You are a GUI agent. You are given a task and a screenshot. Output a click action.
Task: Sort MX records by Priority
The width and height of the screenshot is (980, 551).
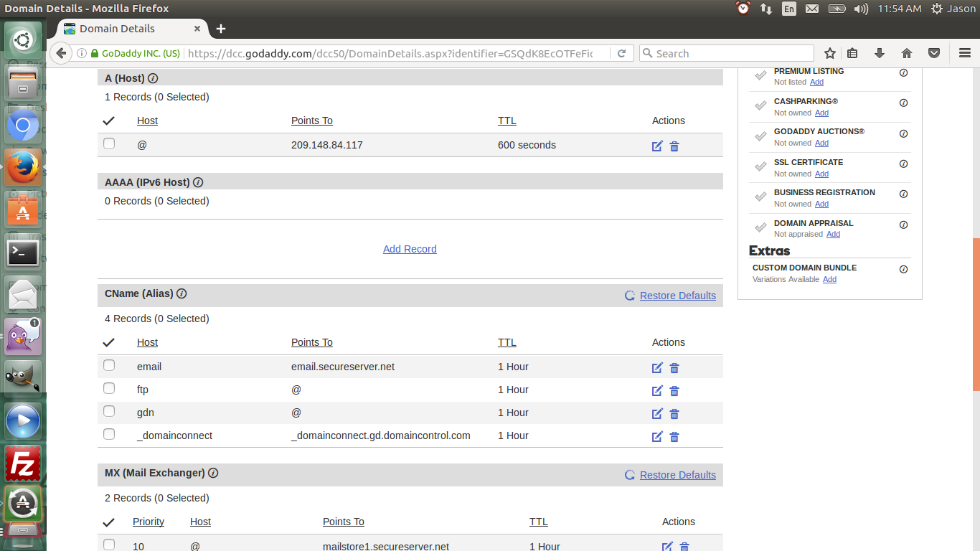click(149, 522)
